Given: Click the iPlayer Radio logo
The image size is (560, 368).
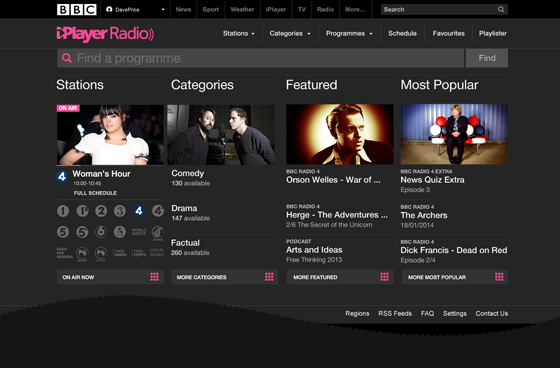Looking at the screenshot, I should click(105, 34).
